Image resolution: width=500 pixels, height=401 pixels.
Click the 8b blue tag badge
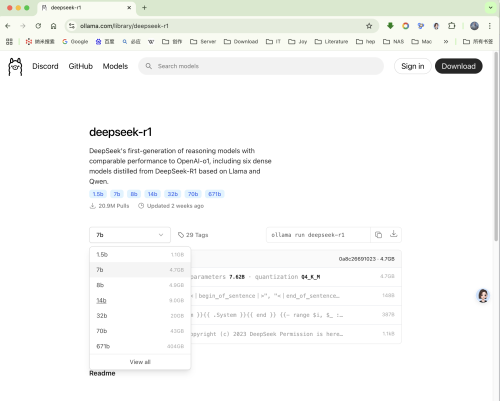point(134,194)
